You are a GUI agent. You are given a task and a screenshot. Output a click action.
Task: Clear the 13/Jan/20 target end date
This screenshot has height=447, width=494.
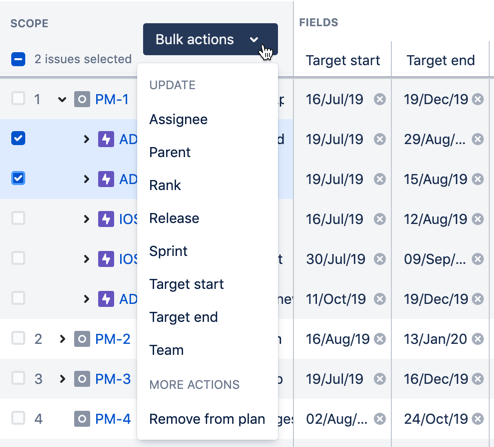click(x=478, y=339)
